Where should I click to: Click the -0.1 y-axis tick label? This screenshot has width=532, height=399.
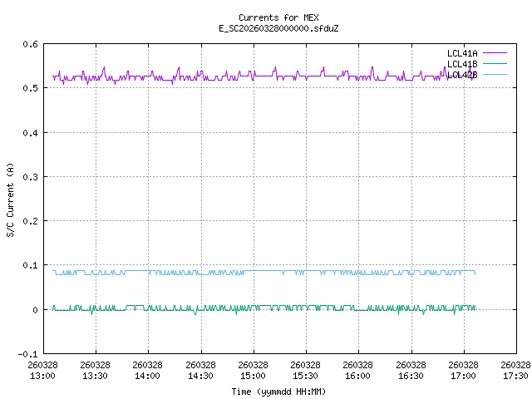pos(26,354)
